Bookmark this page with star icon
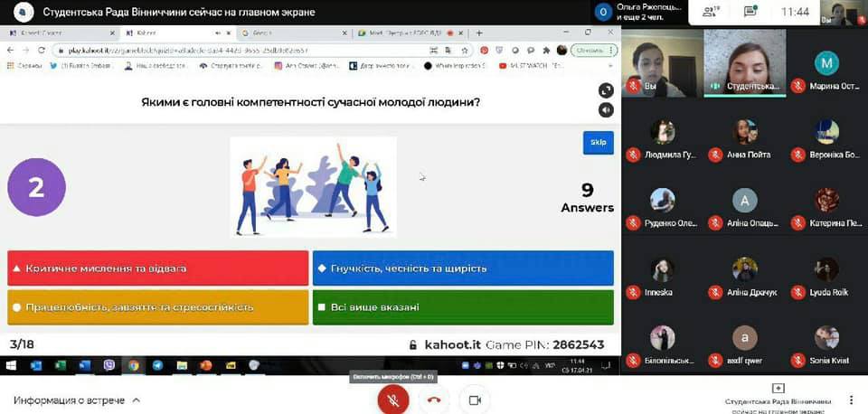This screenshot has height=414, width=868. coord(465,51)
